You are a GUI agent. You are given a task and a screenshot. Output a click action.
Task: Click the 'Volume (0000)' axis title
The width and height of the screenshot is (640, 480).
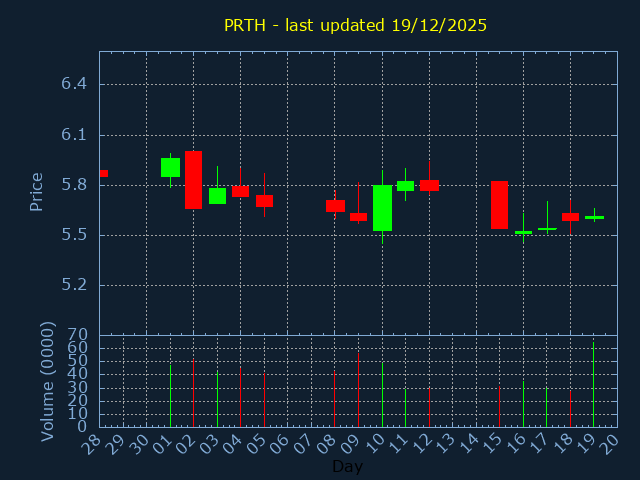pyautogui.click(x=47, y=381)
